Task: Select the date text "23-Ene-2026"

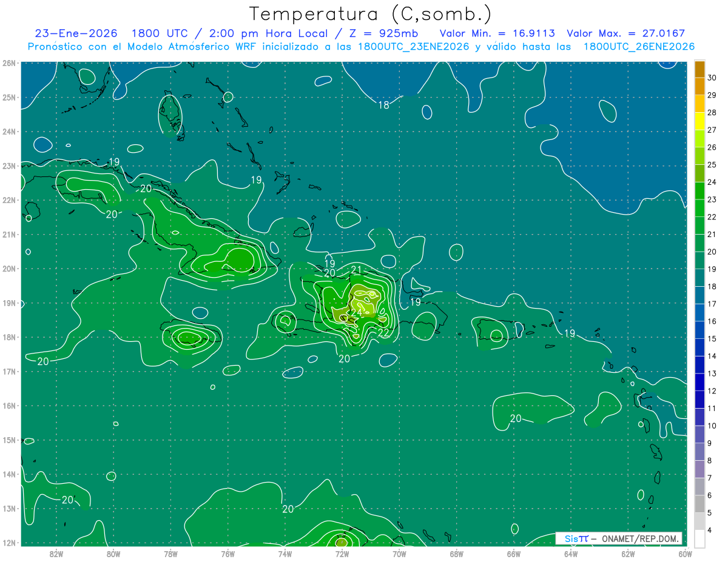Action: point(76,33)
